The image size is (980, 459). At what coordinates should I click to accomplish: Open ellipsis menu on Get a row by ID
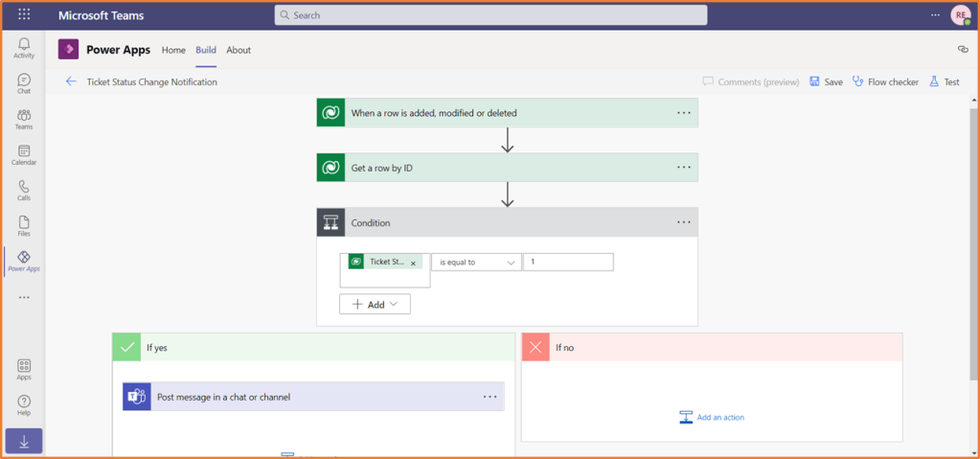pyautogui.click(x=683, y=168)
